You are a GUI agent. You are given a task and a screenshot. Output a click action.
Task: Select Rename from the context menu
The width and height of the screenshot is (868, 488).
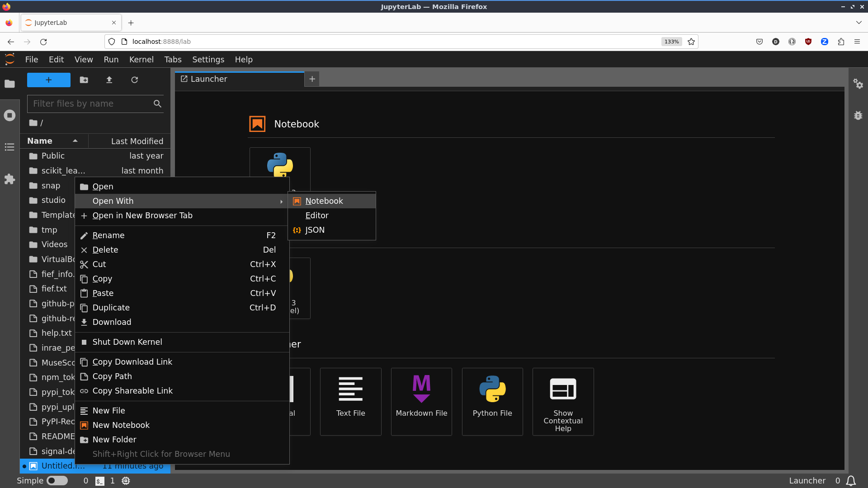[x=108, y=235]
